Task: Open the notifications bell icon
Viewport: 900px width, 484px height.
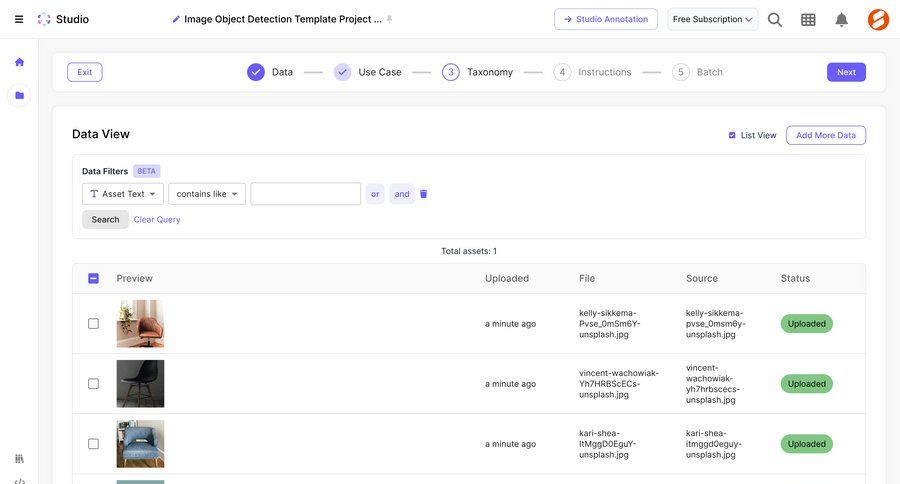Action: pyautogui.click(x=842, y=19)
